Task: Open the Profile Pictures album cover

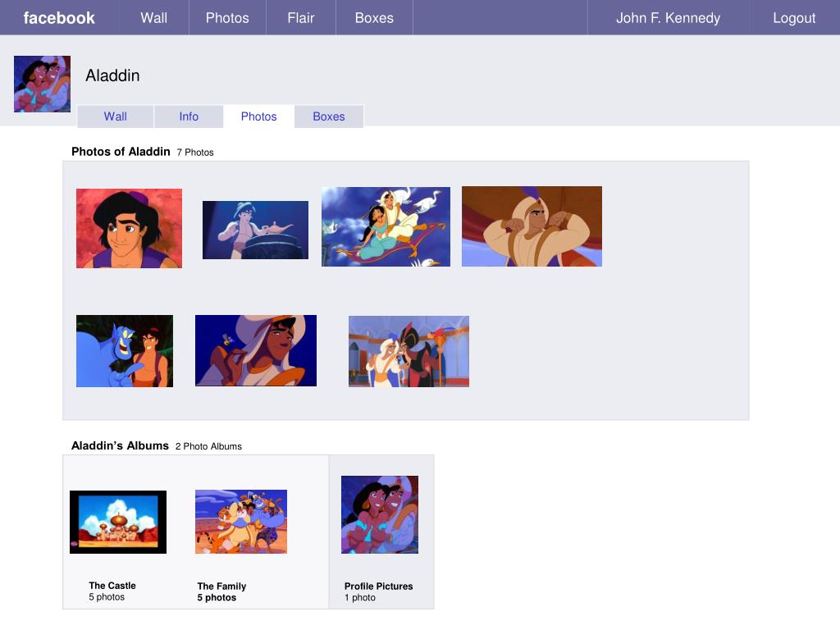Action: 380,514
